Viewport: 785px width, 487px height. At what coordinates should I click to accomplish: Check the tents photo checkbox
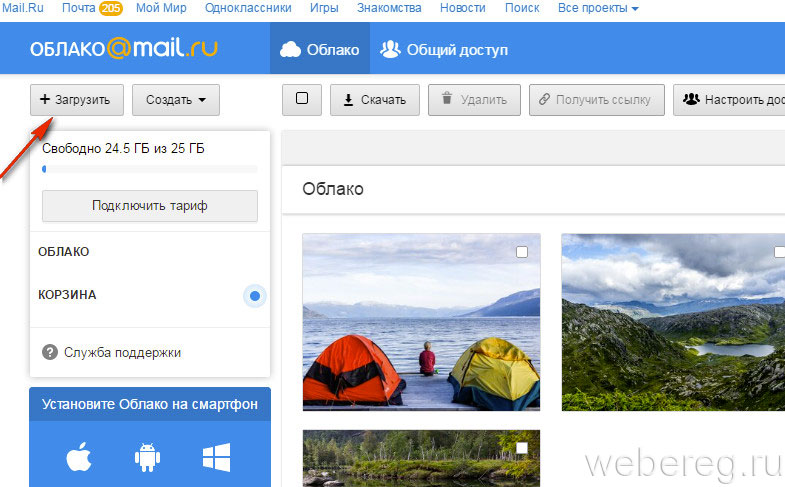(522, 252)
